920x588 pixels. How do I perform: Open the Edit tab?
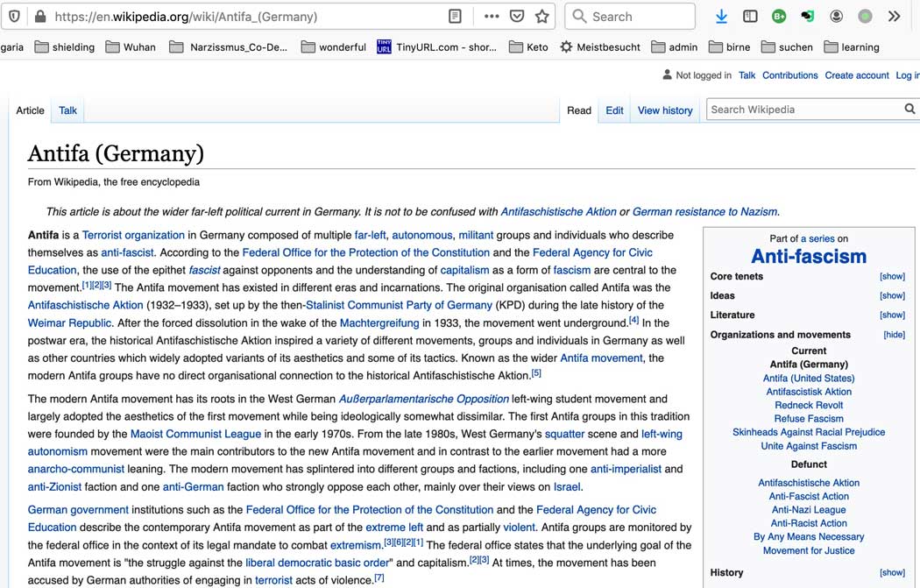614,110
